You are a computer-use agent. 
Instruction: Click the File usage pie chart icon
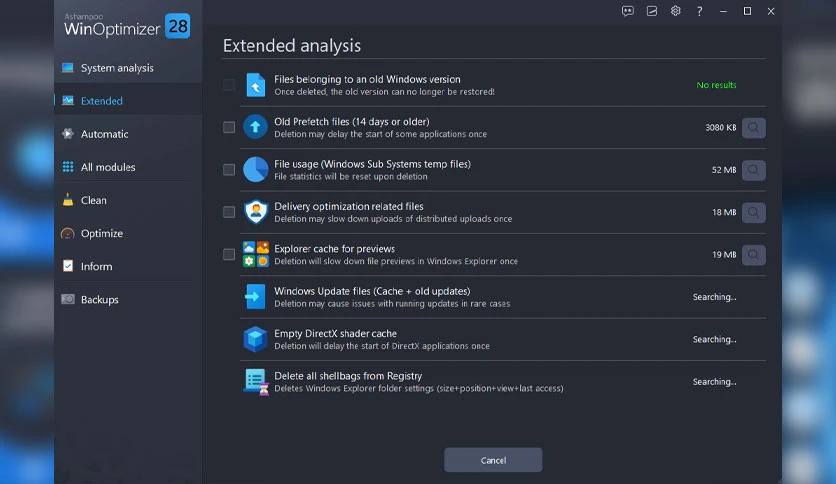coord(255,170)
